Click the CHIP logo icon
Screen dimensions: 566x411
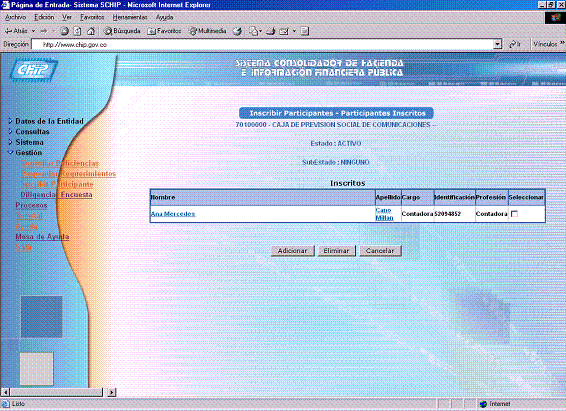[x=34, y=69]
